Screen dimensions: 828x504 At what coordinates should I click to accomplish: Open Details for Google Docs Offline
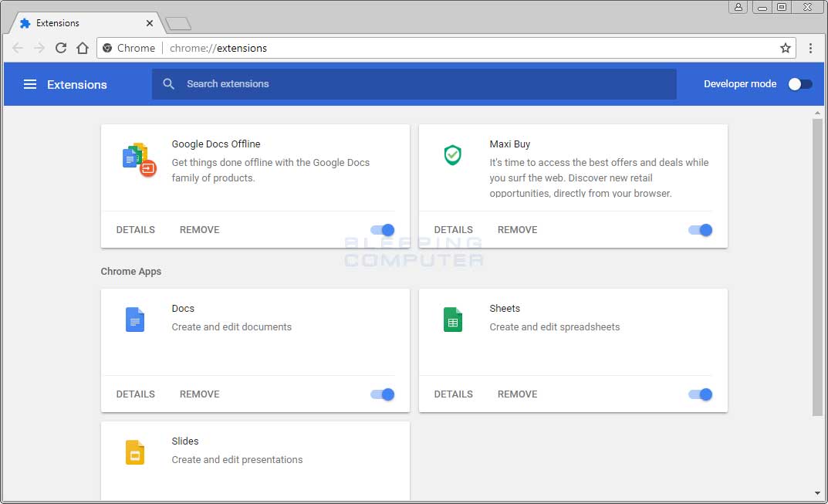(x=136, y=230)
